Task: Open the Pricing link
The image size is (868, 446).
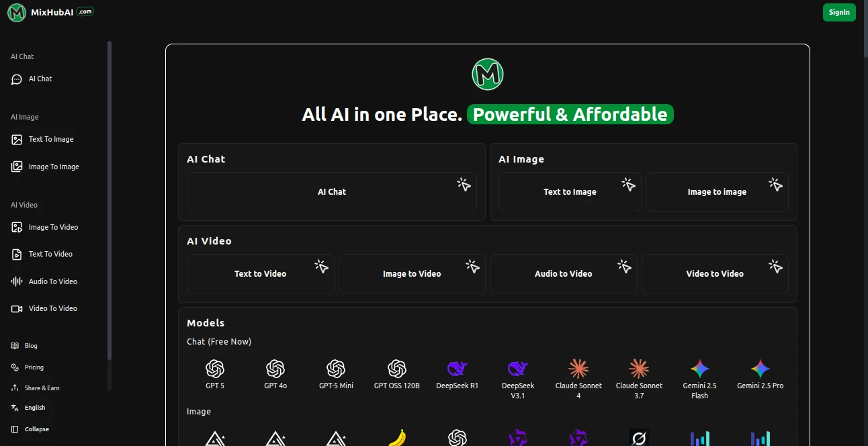Action: coord(34,367)
